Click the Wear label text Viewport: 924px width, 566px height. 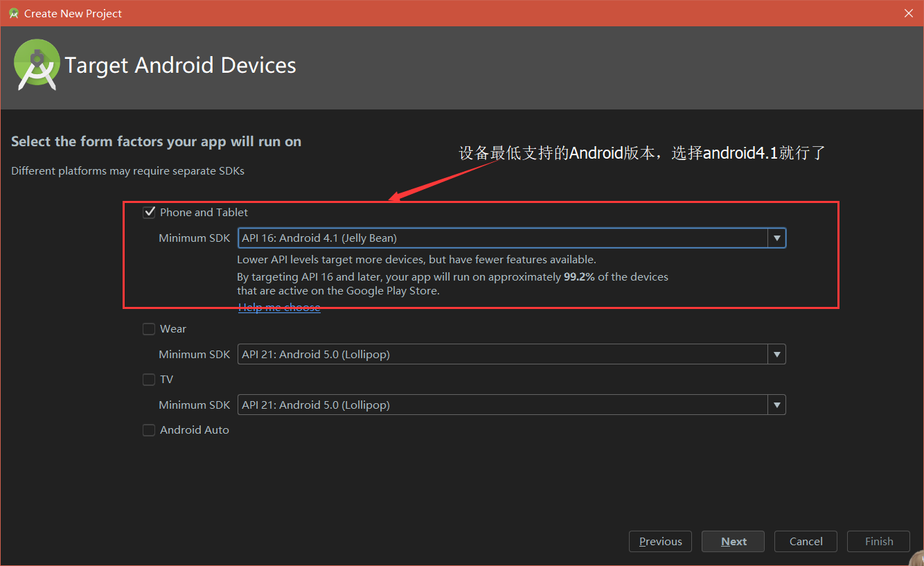(173, 328)
